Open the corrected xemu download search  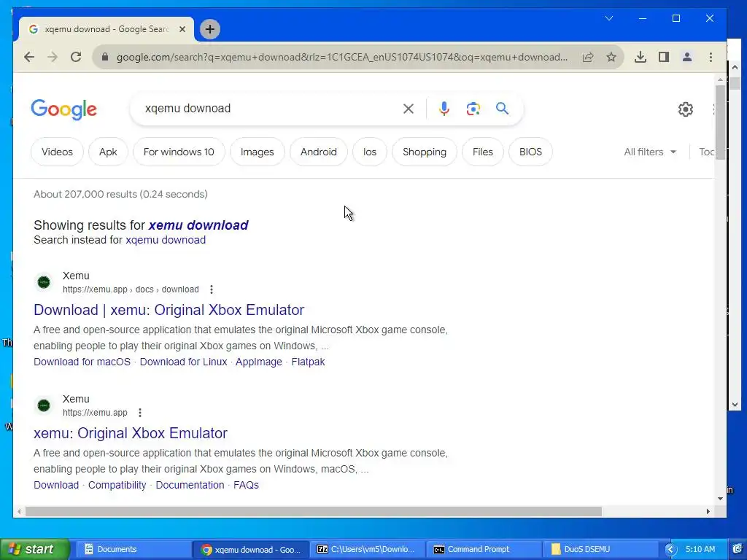coord(198,225)
